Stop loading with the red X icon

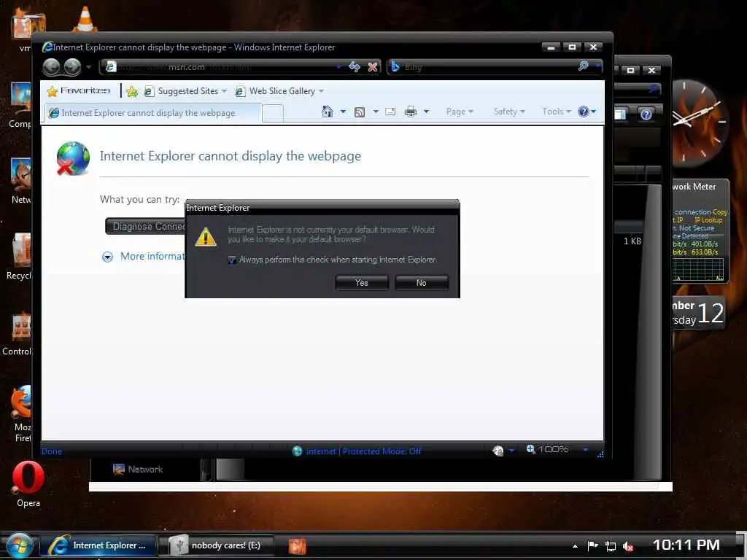[373, 66]
